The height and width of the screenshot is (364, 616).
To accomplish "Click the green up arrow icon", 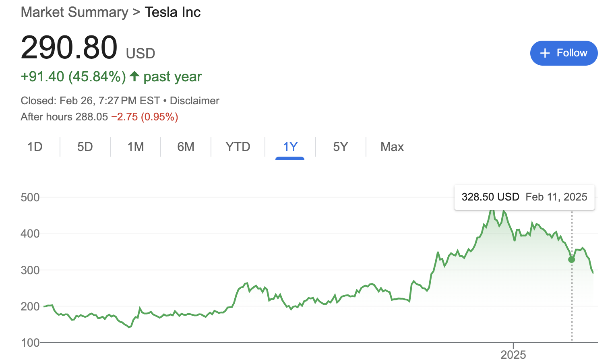I will coord(134,76).
